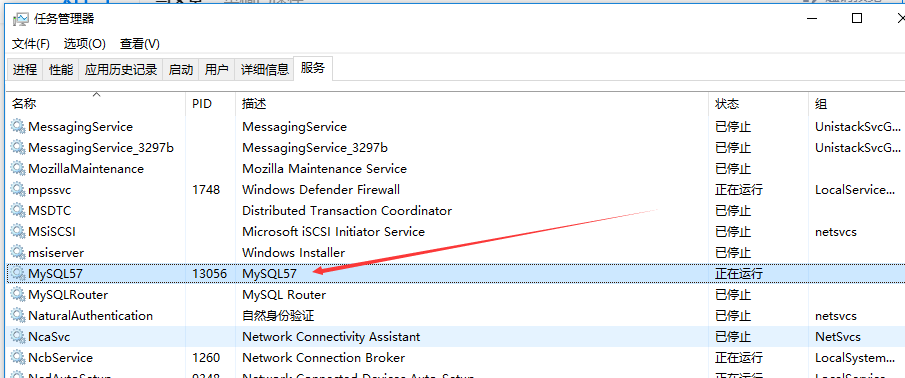Select the mpssvc service name
Viewport: 905px width, 378px height.
click(50, 190)
